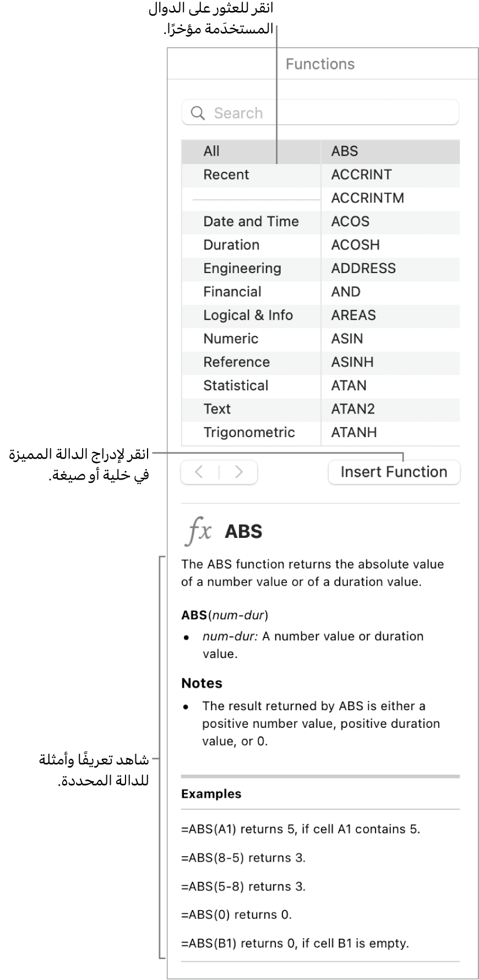Select the ATAN2 function

(353, 409)
